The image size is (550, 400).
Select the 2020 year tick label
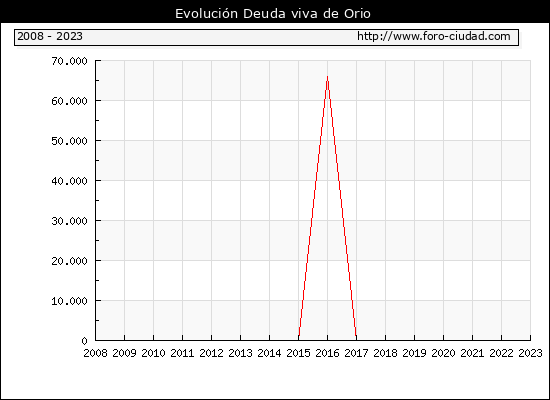click(443, 353)
